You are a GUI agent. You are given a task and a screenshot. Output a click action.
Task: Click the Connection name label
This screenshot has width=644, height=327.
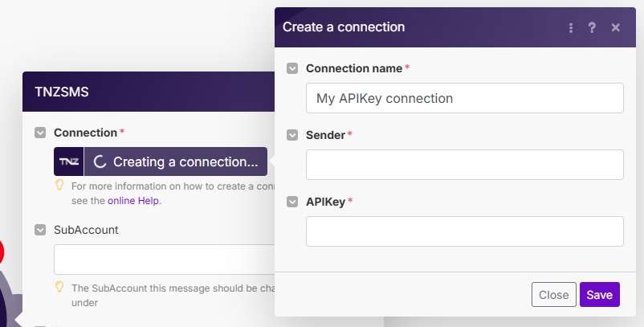[x=354, y=68]
